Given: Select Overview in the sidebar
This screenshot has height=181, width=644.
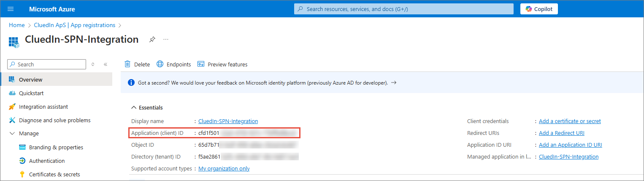Looking at the screenshot, I should coord(57,80).
